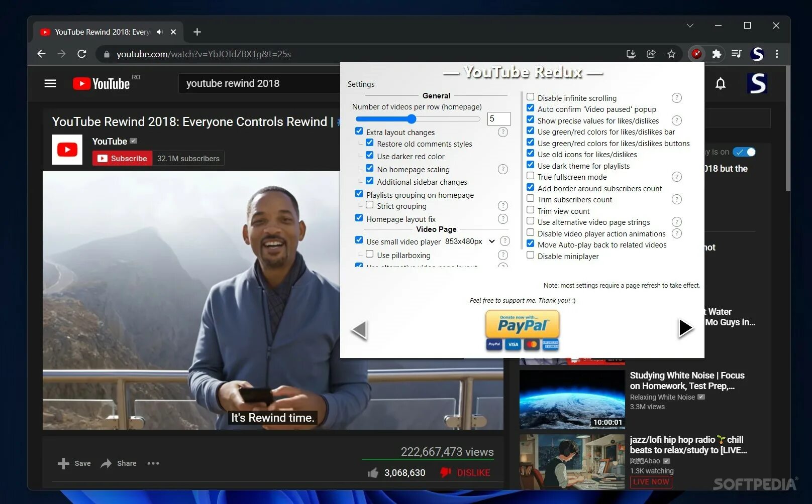
Task: Go back to previous page
Action: click(41, 54)
